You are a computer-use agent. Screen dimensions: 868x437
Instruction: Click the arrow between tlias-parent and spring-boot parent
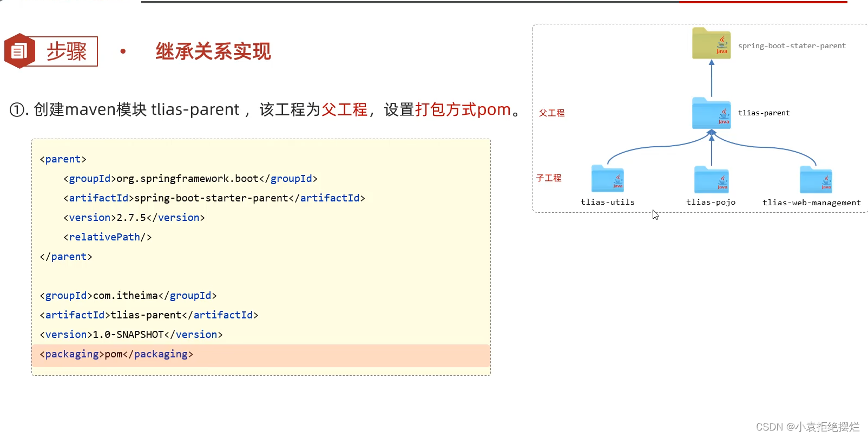712,78
